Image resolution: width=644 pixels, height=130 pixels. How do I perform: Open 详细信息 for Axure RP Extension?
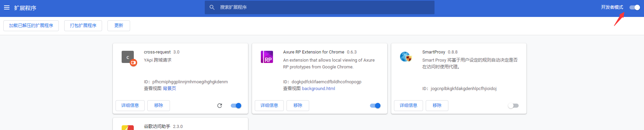[x=269, y=106]
